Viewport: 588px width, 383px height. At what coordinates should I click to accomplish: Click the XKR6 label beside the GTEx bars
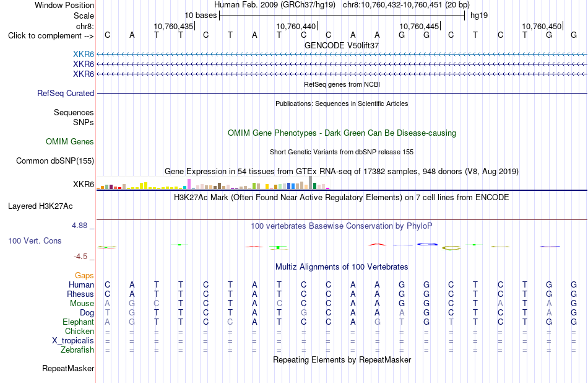[x=84, y=184]
